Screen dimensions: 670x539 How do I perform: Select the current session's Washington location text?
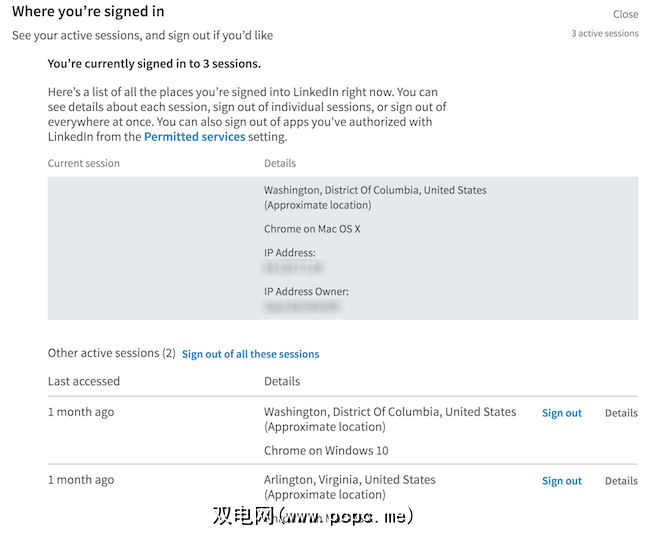click(375, 190)
